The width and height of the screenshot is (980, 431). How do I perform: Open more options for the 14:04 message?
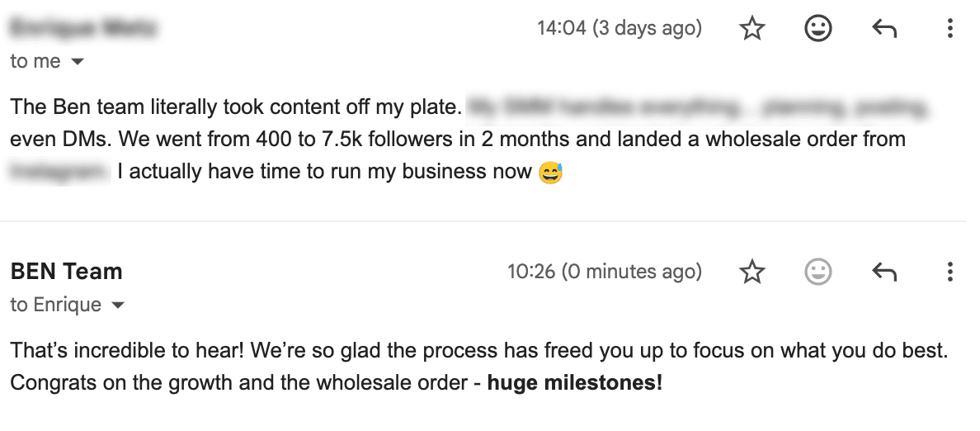950,30
